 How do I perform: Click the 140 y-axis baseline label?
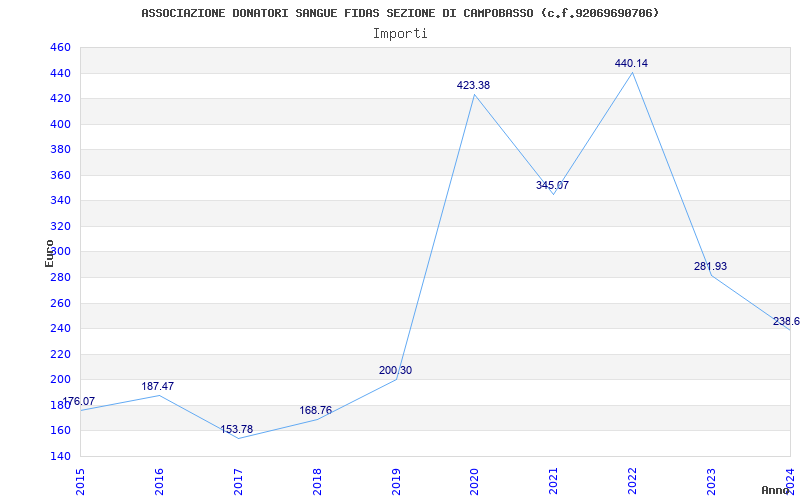(60, 456)
